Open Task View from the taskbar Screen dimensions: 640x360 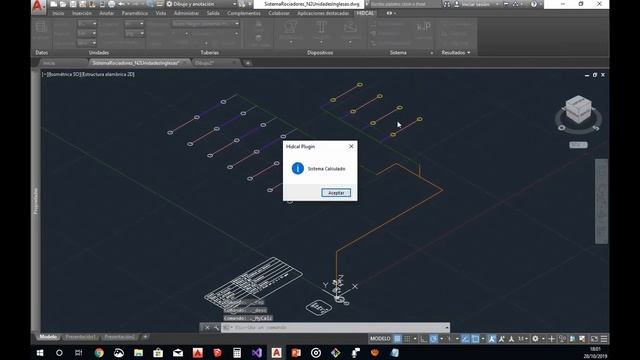[x=78, y=353]
